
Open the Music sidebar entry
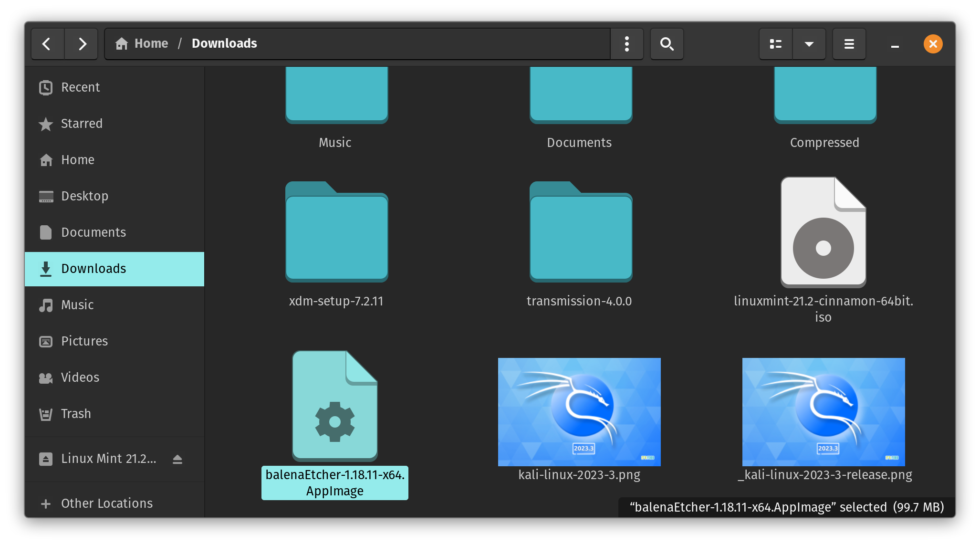pyautogui.click(x=77, y=305)
